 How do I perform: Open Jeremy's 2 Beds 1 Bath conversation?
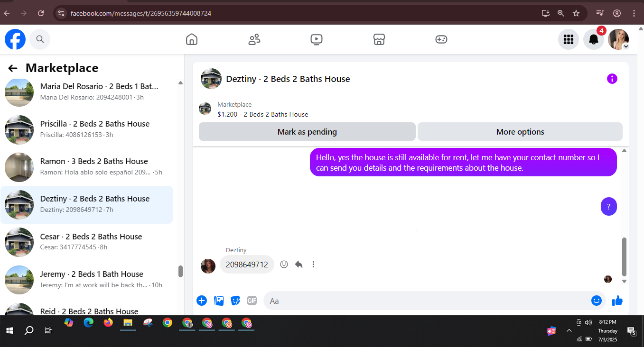[x=86, y=280]
